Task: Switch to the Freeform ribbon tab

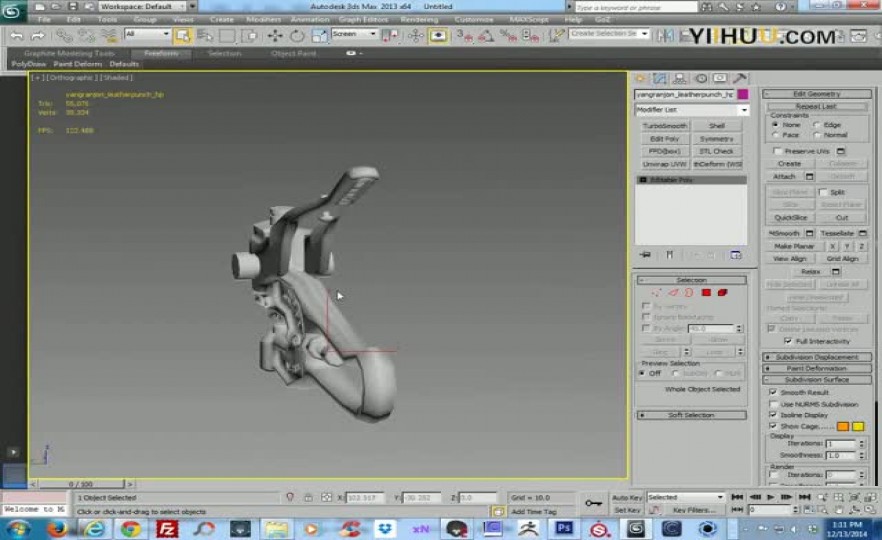Action: pos(161,53)
